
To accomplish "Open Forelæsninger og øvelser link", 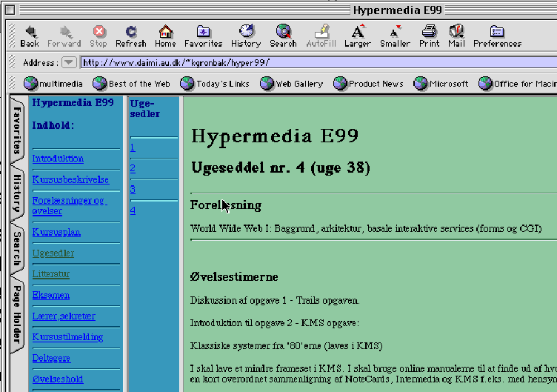I will pos(70,206).
